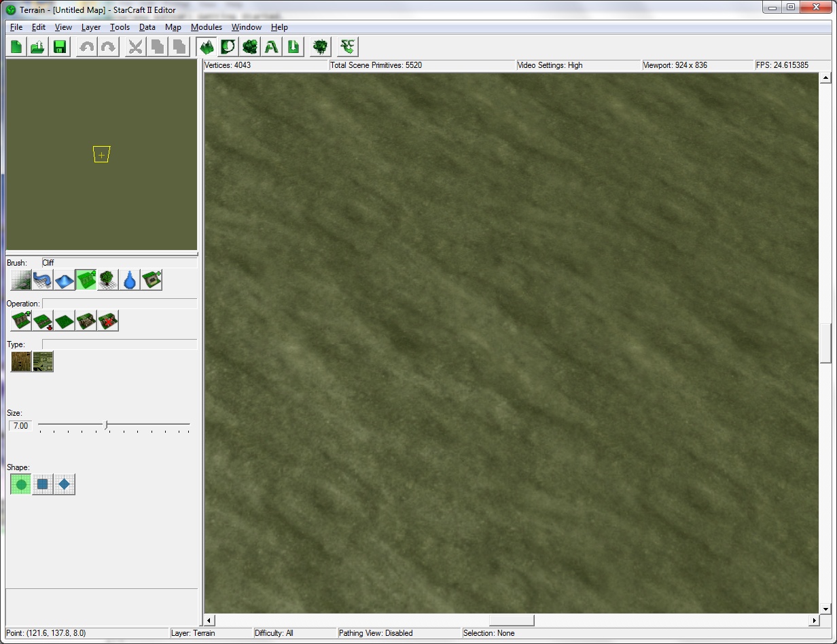
Task: Open the Layer menu
Action: click(x=91, y=27)
